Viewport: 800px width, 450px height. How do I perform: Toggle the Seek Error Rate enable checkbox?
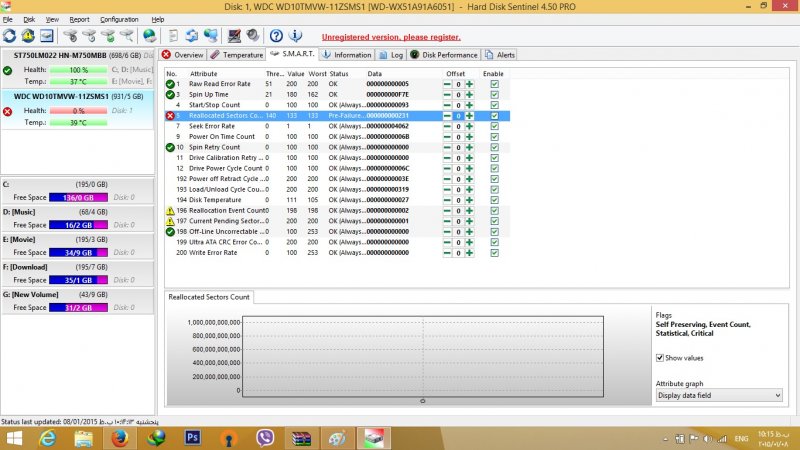(x=494, y=127)
